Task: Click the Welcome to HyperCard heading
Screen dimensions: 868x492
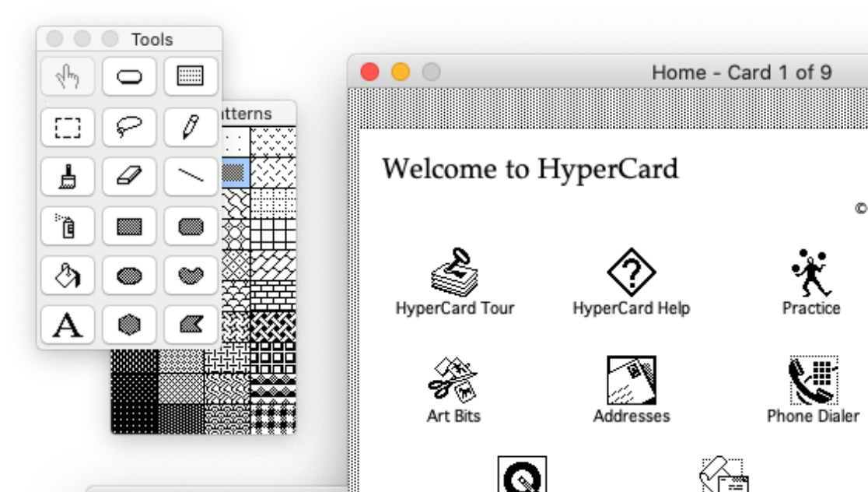Action: [x=530, y=169]
